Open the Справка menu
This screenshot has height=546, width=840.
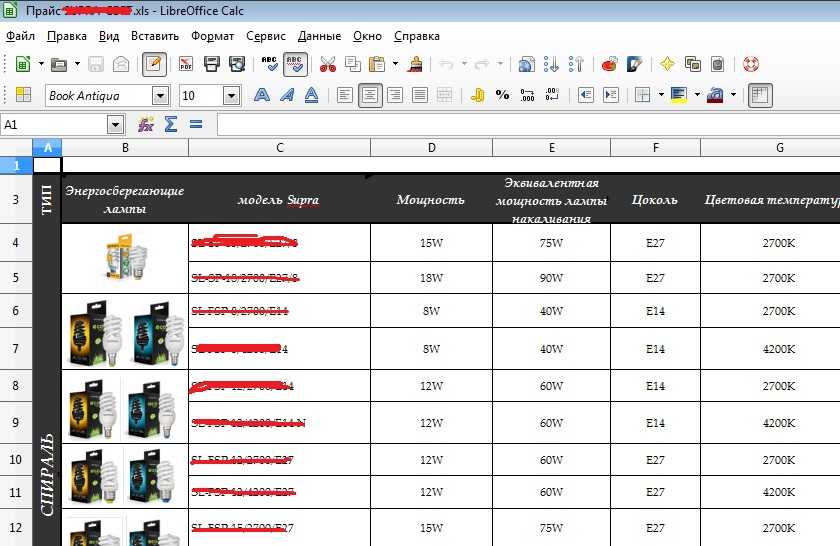coord(417,36)
